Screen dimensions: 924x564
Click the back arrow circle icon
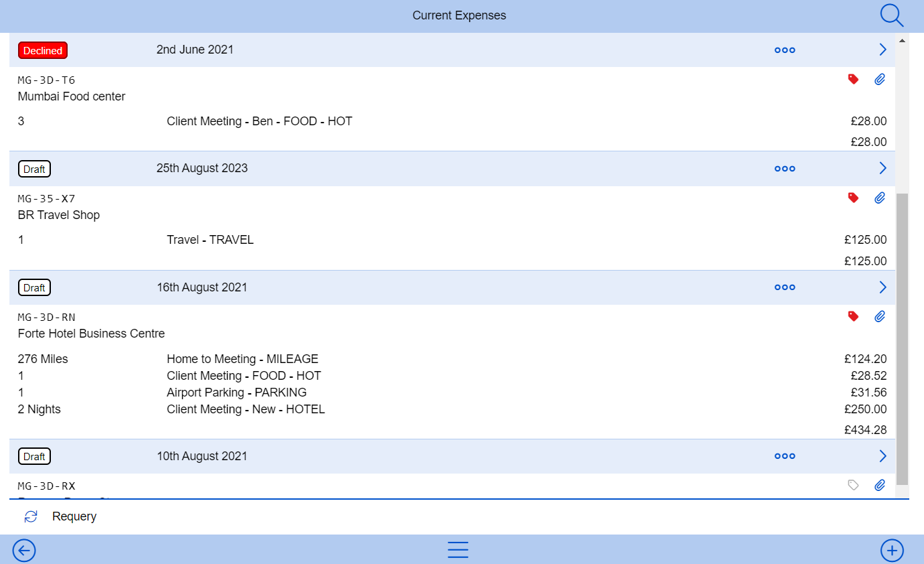[x=24, y=551]
